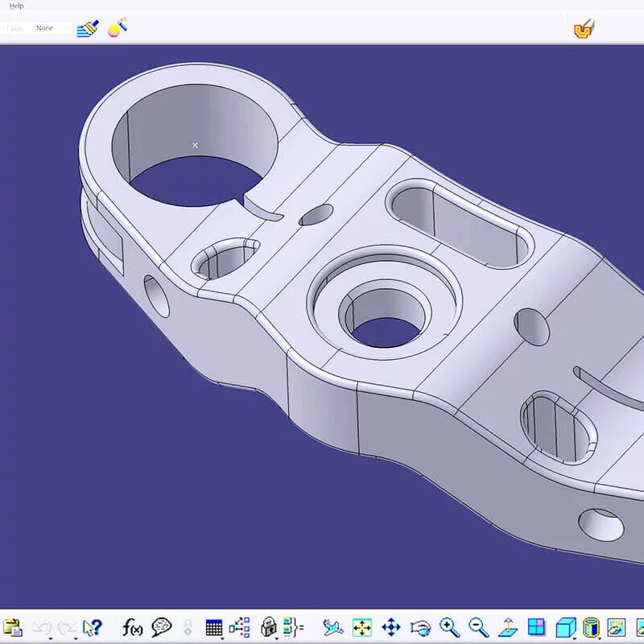Click the Painter graphic properties brush icon
644x644 pixels.
click(88, 29)
